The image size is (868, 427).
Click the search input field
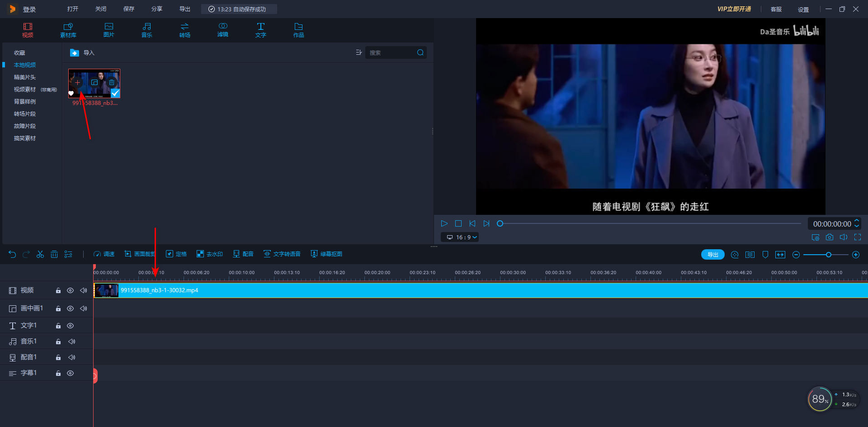coord(391,53)
